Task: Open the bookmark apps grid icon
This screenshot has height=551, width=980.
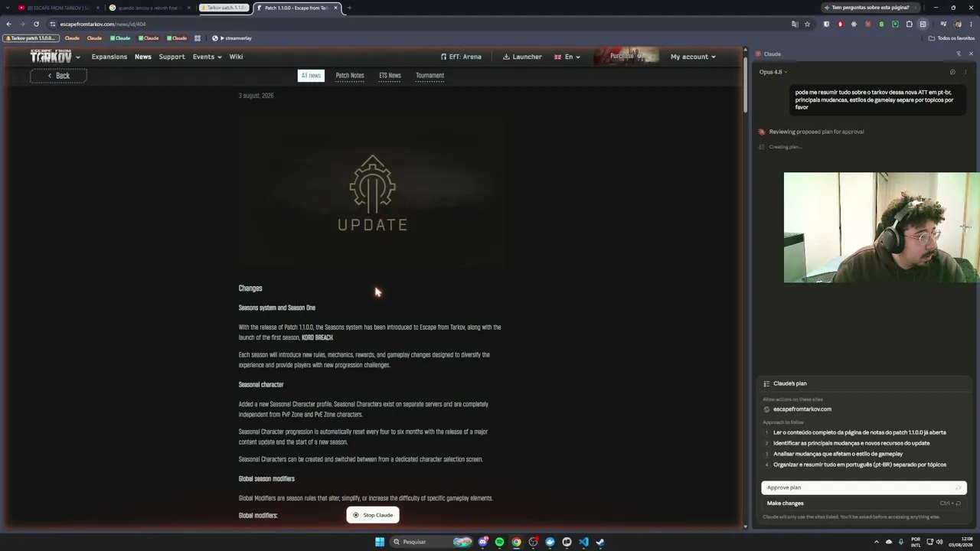Action: (x=198, y=38)
